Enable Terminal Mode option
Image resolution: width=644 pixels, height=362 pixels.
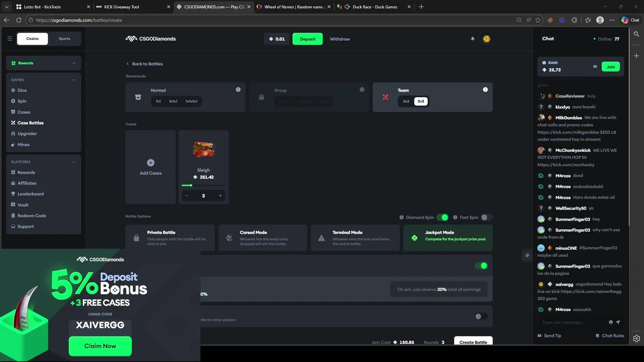[355, 238]
